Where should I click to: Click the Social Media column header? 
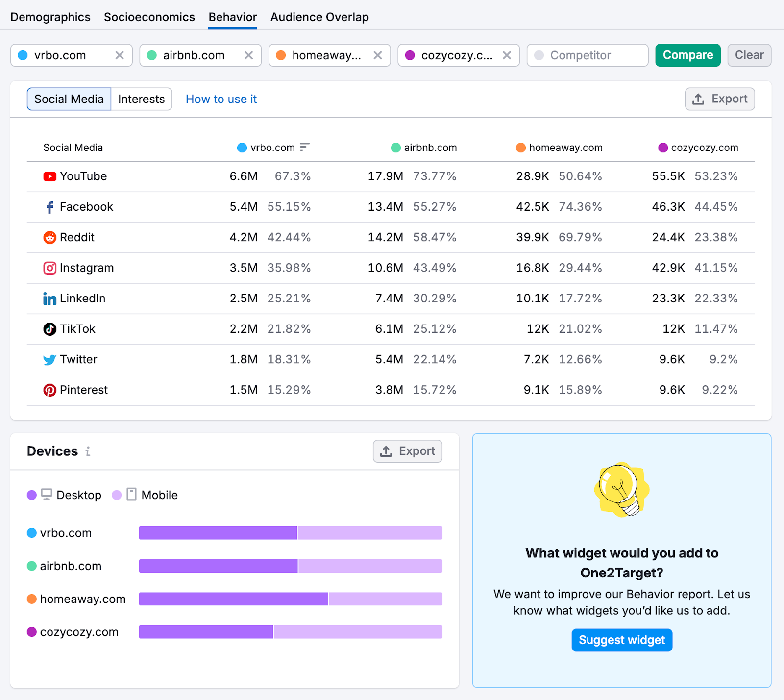click(x=73, y=148)
